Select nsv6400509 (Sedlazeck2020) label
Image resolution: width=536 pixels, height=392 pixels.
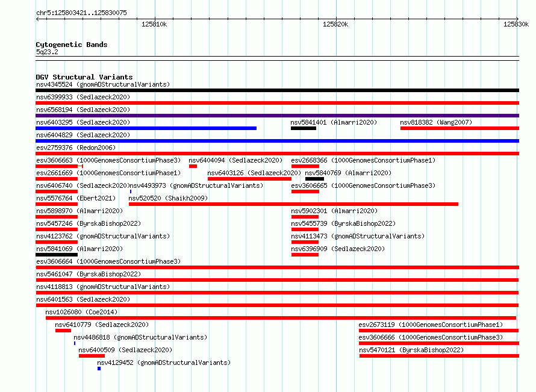coord(125,350)
